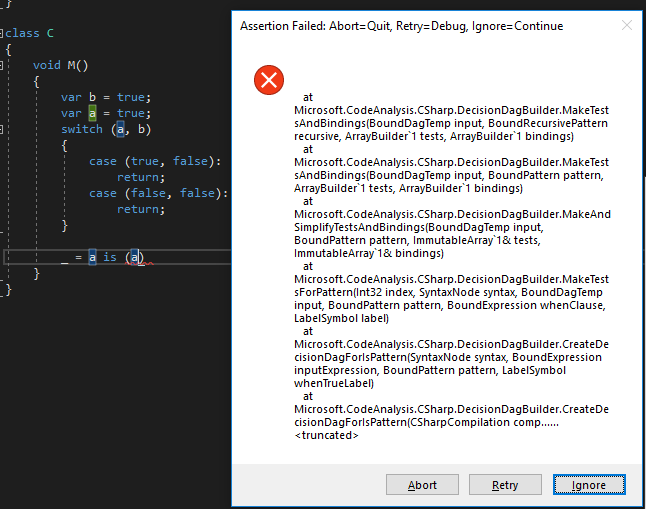
Task: Click the red error icon in dialog
Action: coord(269,80)
